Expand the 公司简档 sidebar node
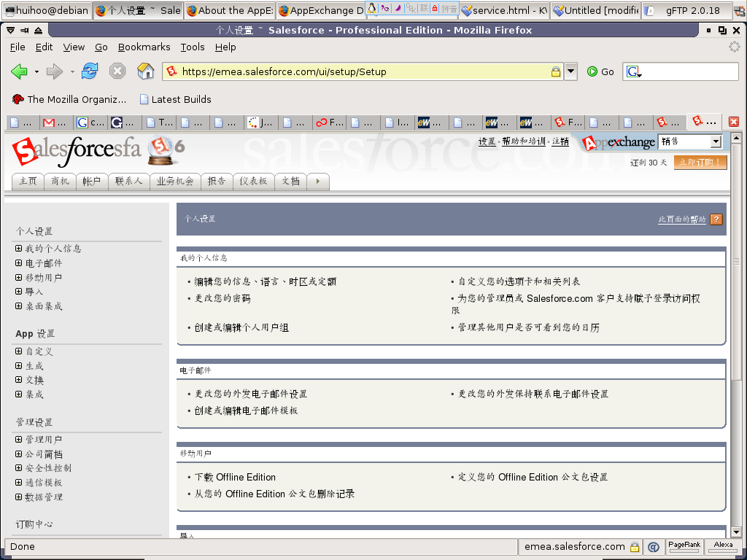747x560 pixels. (18, 454)
